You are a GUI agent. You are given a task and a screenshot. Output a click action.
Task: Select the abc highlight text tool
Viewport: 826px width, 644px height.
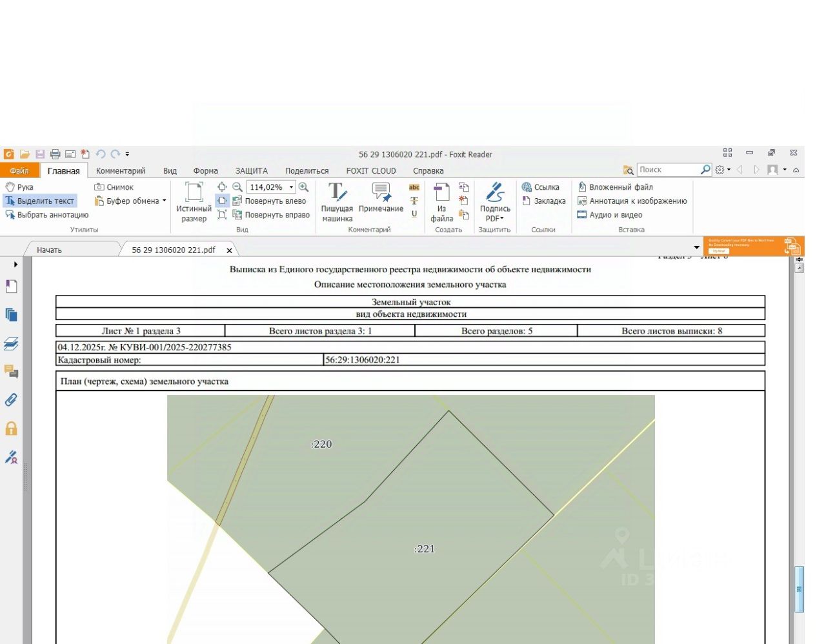pos(414,187)
